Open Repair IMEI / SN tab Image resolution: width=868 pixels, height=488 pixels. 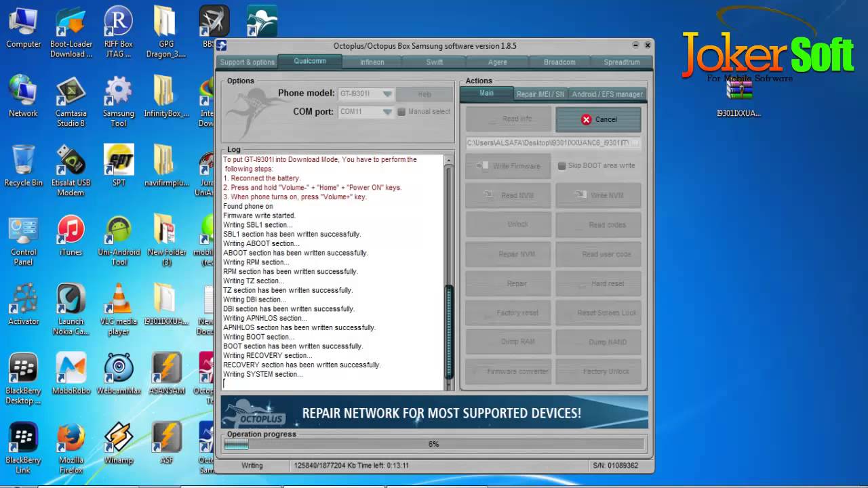[540, 94]
